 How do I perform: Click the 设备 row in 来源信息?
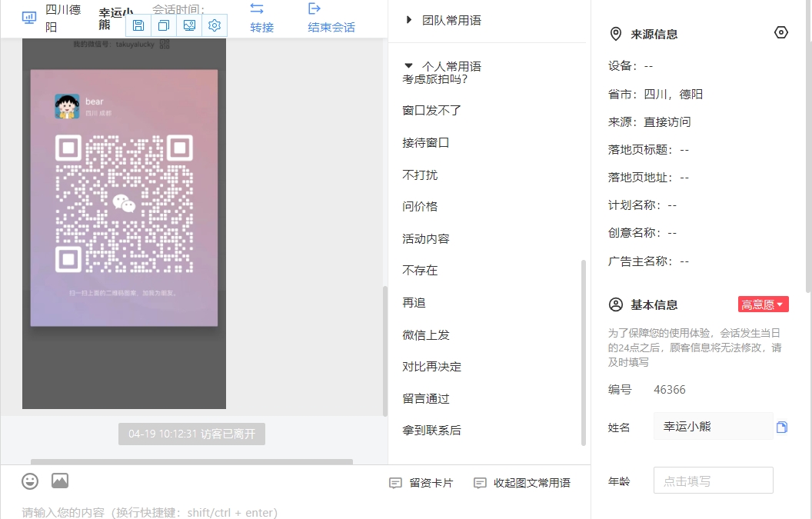[x=631, y=66]
